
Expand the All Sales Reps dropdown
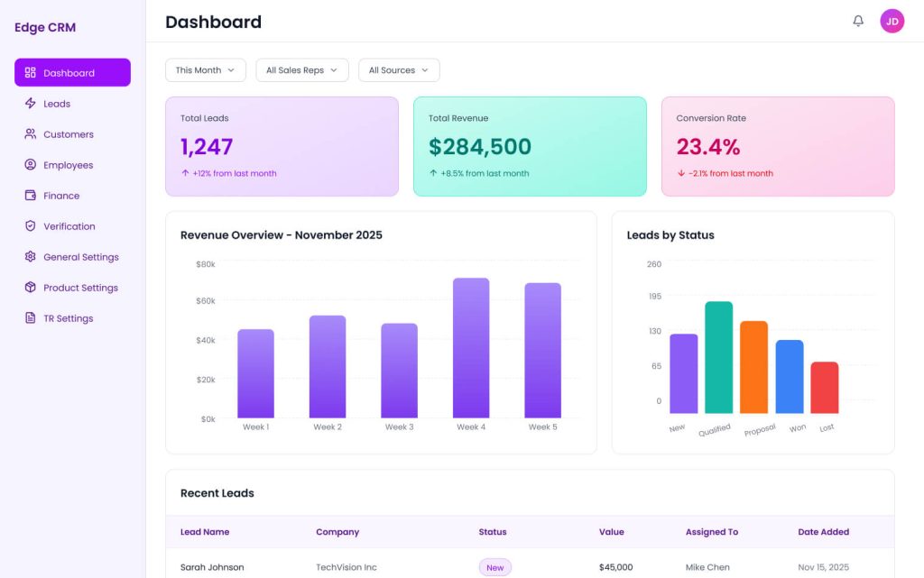301,69
